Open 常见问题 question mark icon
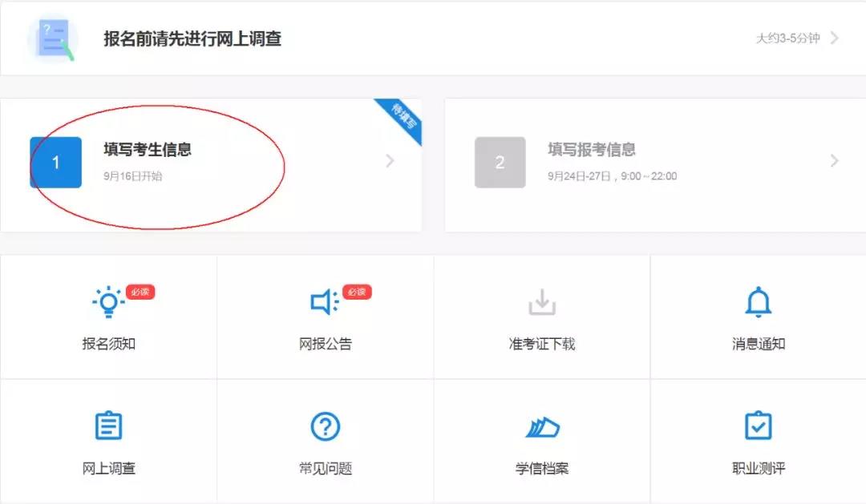The width and height of the screenshot is (866, 504). click(325, 426)
